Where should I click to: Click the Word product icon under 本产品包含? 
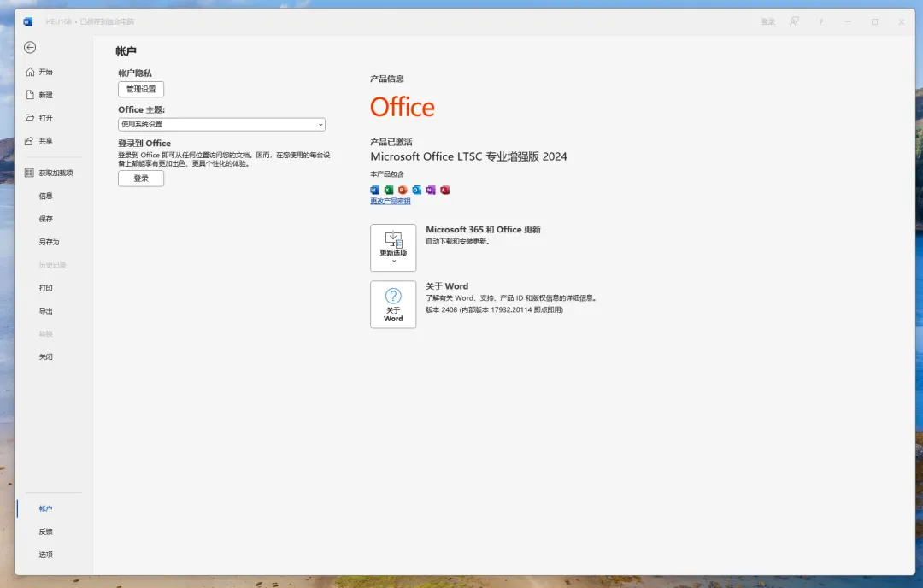[375, 190]
